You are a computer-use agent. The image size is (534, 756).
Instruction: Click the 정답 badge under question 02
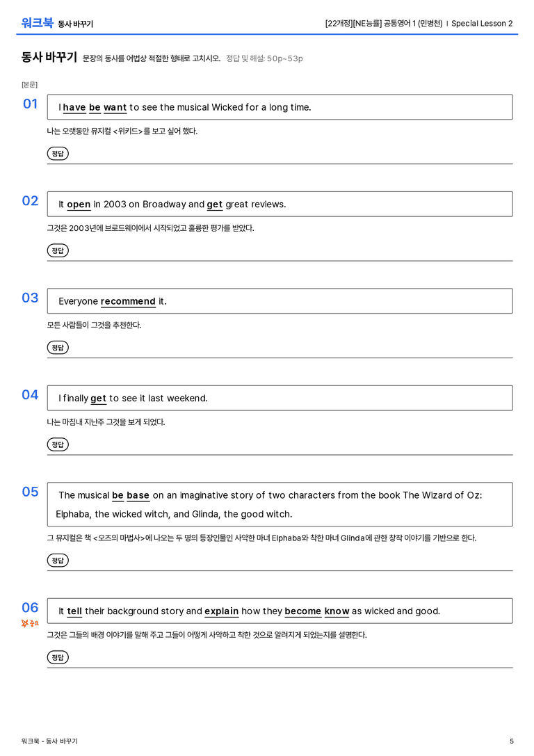tap(58, 250)
